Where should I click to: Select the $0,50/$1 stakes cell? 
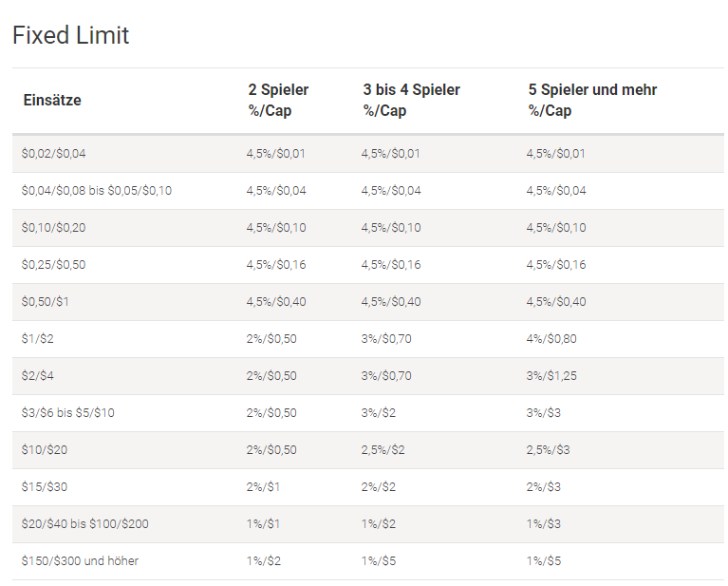pos(45,302)
